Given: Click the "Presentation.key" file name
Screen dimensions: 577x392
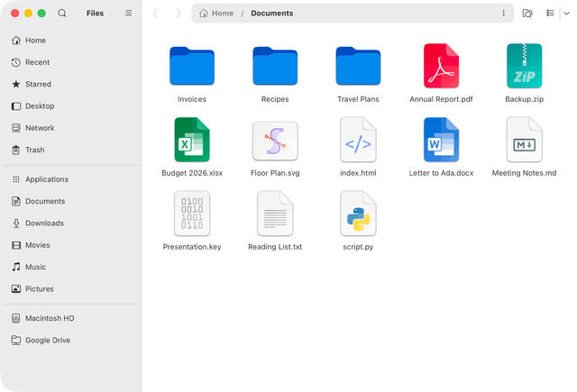Looking at the screenshot, I should [x=192, y=247].
